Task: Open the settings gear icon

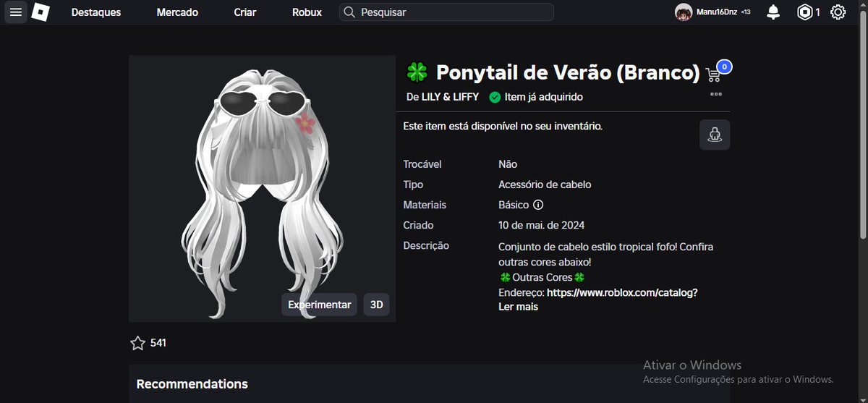Action: point(838,12)
